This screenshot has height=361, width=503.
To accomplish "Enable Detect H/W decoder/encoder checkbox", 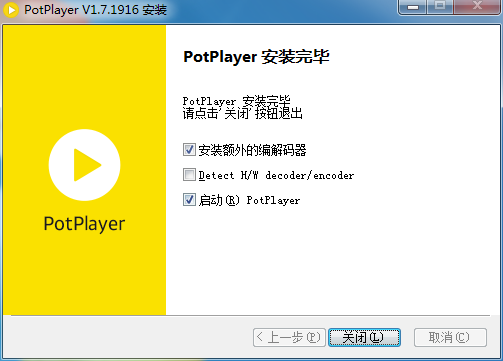I will 189,175.
